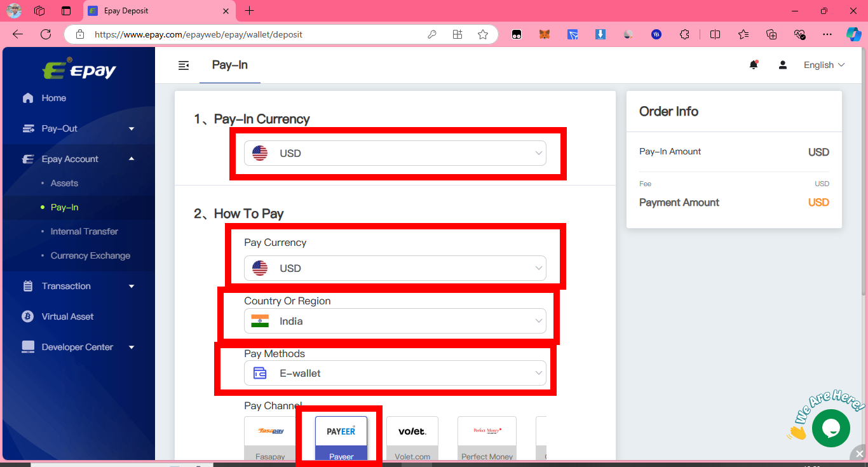Expand the Pay-Out menu arrow
This screenshot has height=467, width=868.
132,129
